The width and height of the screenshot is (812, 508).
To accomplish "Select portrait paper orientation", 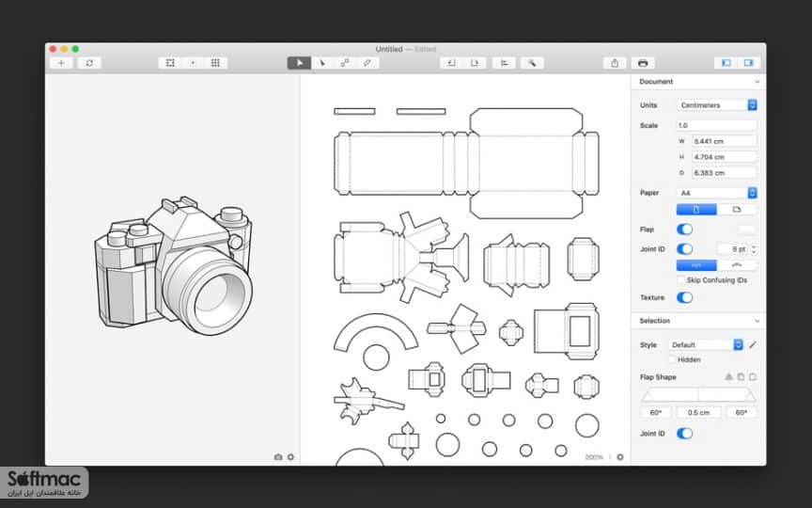I will tap(696, 210).
